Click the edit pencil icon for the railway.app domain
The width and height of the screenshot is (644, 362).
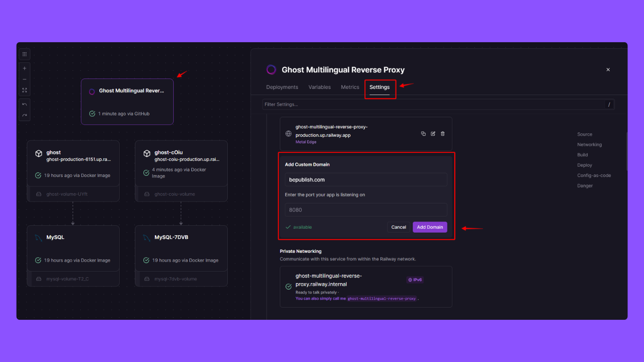[x=433, y=134]
